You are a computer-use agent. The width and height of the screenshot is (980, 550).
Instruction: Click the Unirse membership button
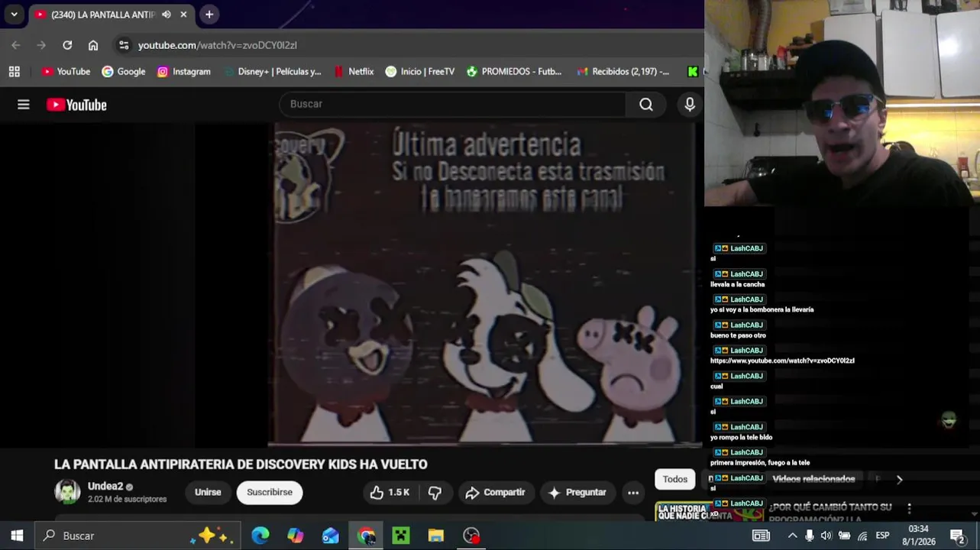pyautogui.click(x=208, y=493)
